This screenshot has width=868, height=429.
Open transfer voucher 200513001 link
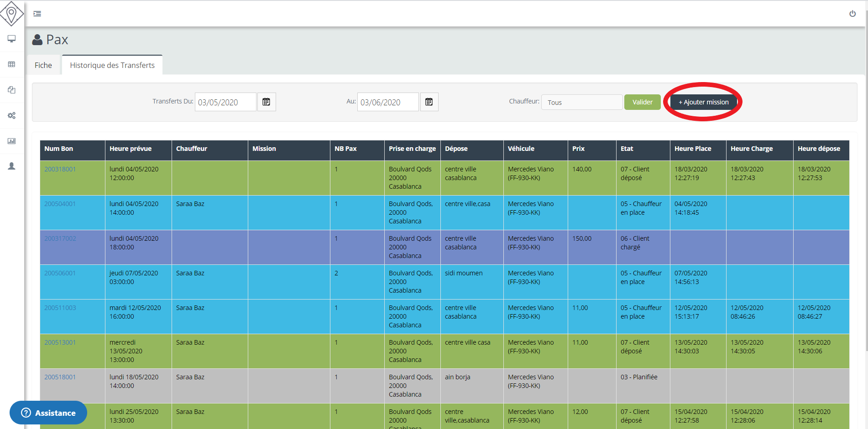coord(60,342)
